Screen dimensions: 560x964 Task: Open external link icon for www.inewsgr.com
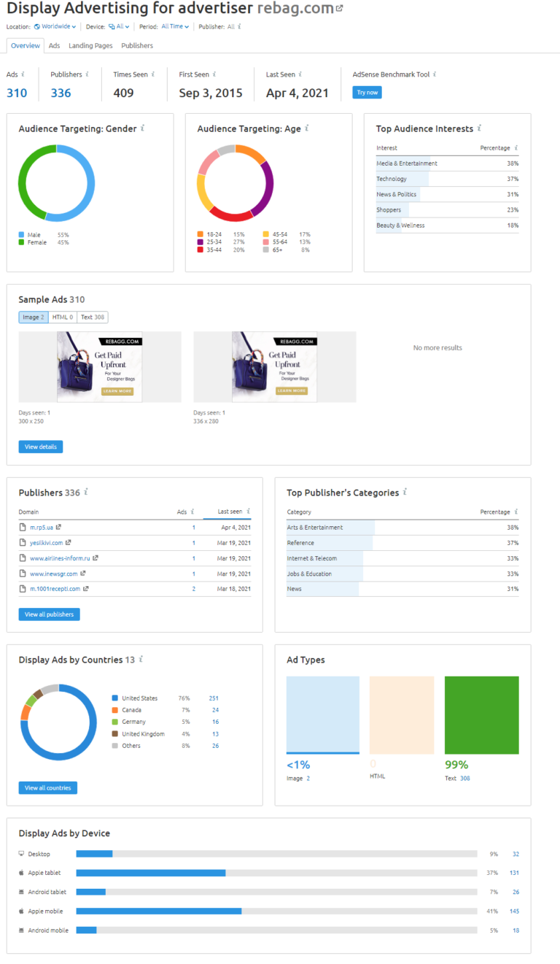(x=83, y=574)
